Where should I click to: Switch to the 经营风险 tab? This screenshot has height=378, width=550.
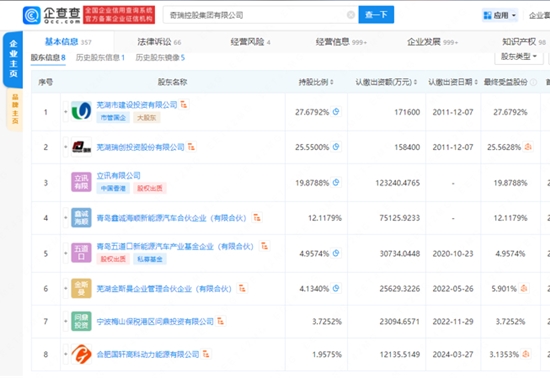pos(250,42)
